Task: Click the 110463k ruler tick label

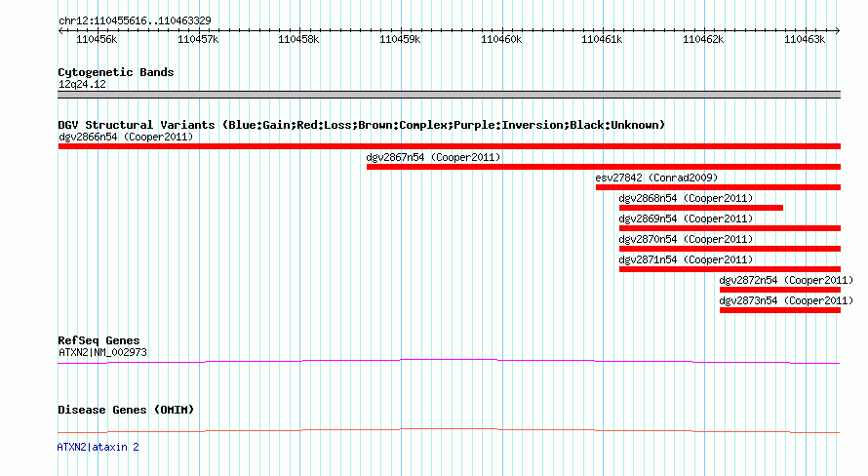Action: tap(805, 39)
